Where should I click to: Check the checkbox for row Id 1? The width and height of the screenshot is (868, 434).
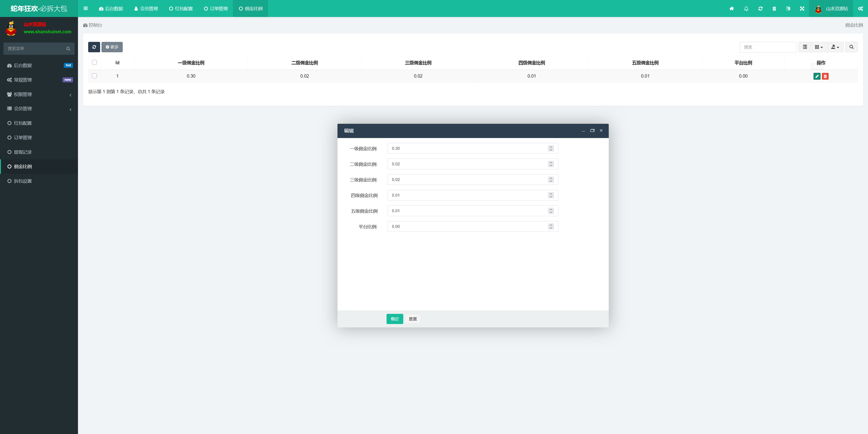pyautogui.click(x=94, y=76)
